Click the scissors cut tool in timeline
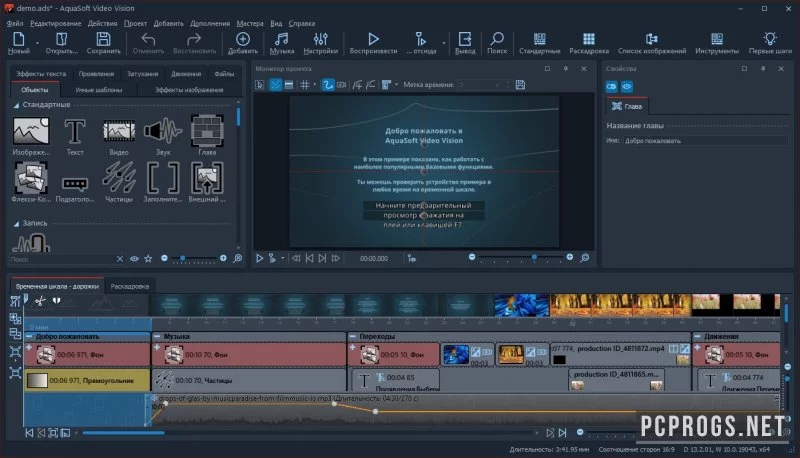This screenshot has width=800, height=458. click(40, 301)
